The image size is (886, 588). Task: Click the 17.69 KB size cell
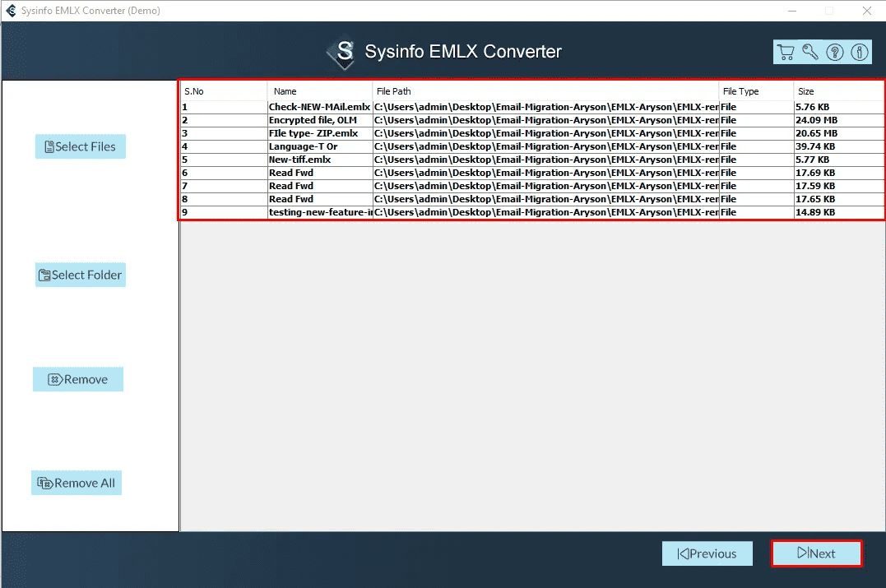(x=838, y=173)
